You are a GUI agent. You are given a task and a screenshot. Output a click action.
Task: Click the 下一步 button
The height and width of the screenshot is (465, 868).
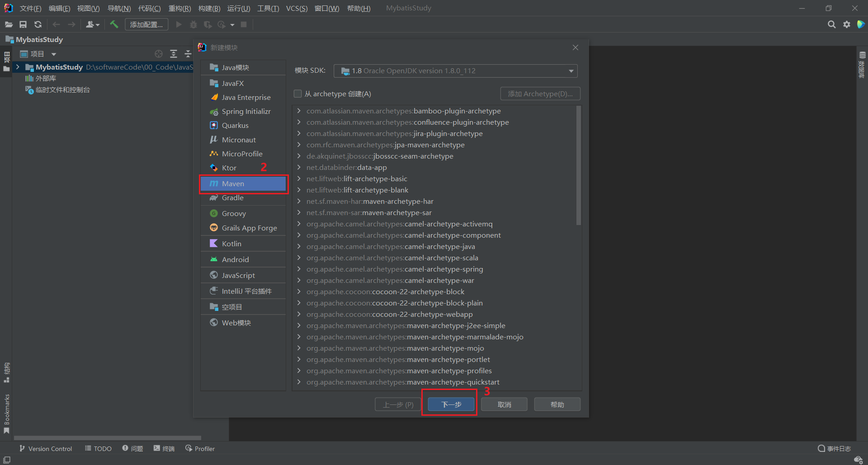451,404
